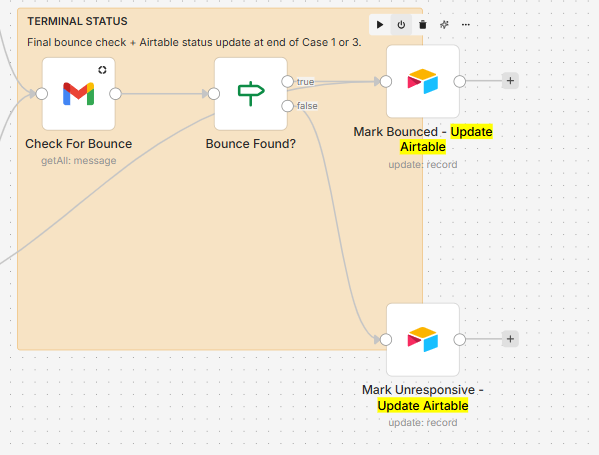
Task: Click the output connector of Mark Unresponsive node
Action: tap(460, 339)
